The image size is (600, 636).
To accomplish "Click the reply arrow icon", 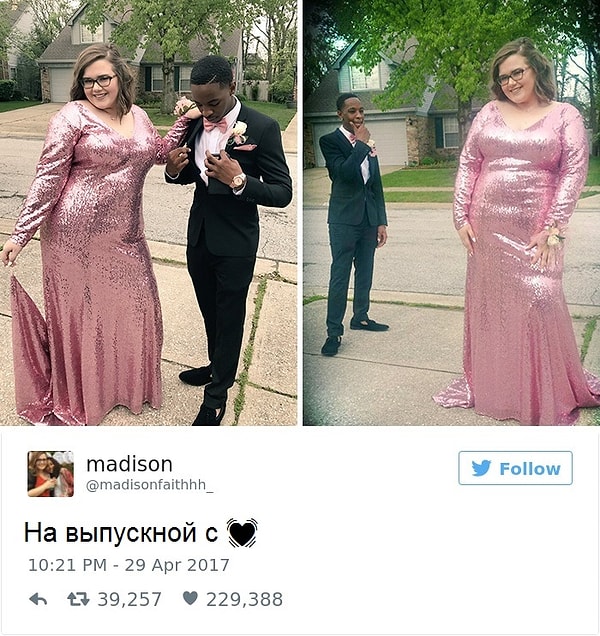I will (38, 599).
